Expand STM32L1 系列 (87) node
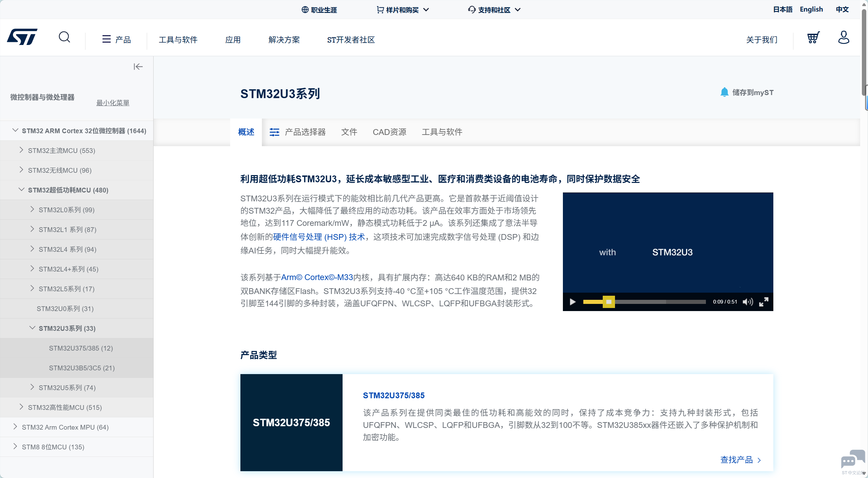Image resolution: width=868 pixels, height=478 pixels. pyautogui.click(x=32, y=229)
